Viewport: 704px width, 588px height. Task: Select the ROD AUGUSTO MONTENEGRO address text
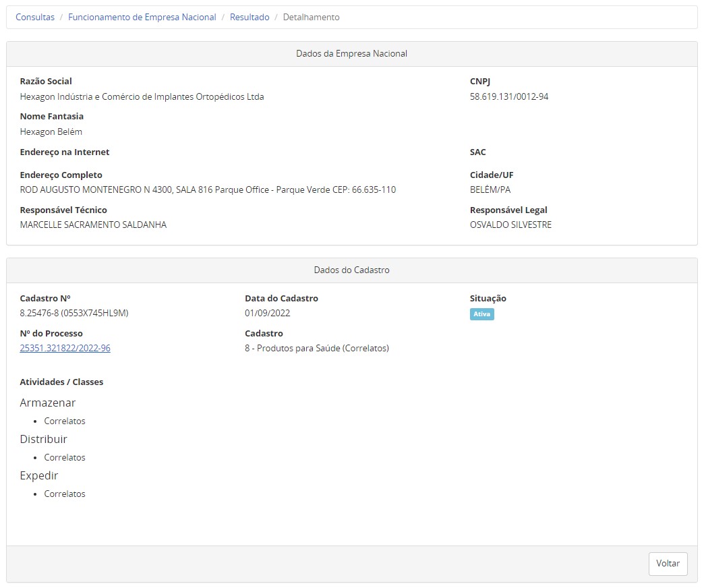(208, 190)
